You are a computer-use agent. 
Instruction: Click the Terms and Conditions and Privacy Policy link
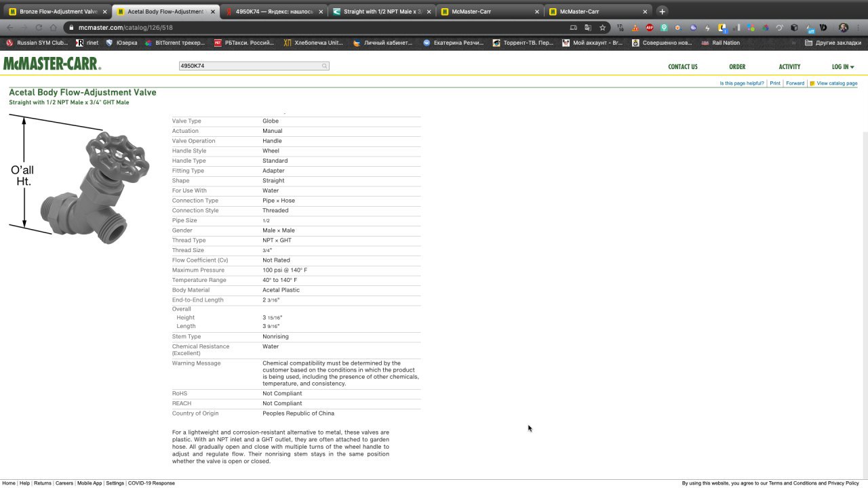[x=813, y=483]
